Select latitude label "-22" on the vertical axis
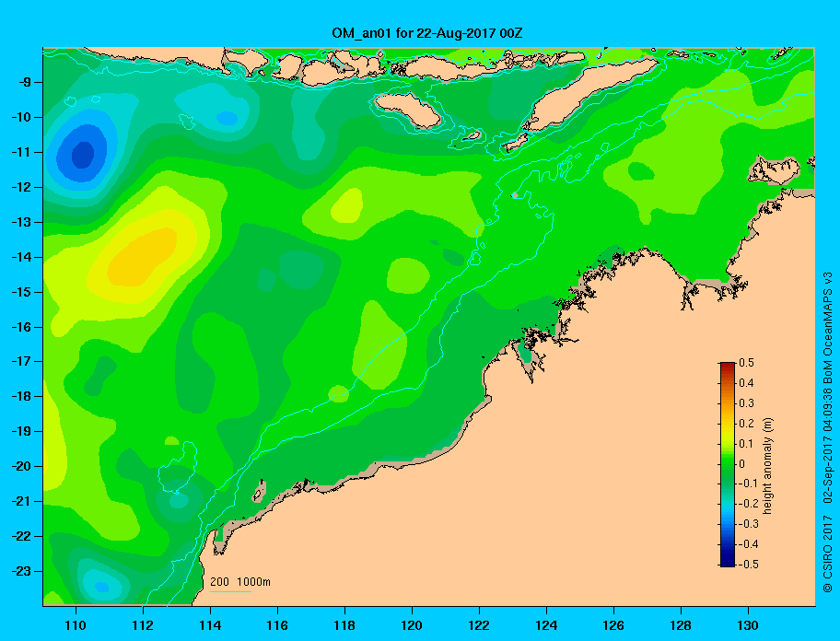 (x=21, y=536)
